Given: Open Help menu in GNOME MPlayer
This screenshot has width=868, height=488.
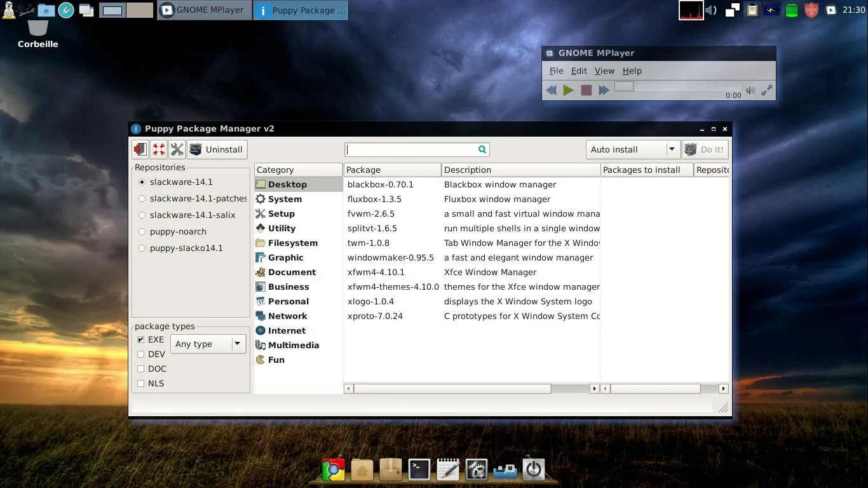Looking at the screenshot, I should tap(632, 71).
